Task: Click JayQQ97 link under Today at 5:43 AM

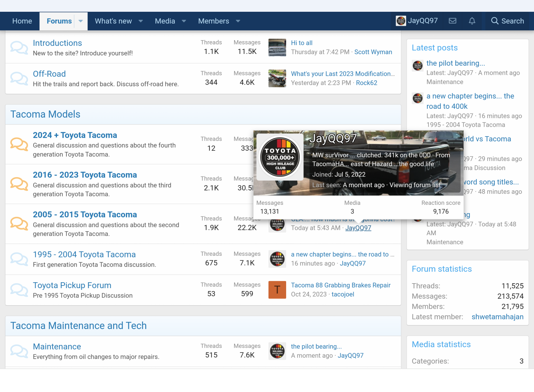Action: pos(358,228)
